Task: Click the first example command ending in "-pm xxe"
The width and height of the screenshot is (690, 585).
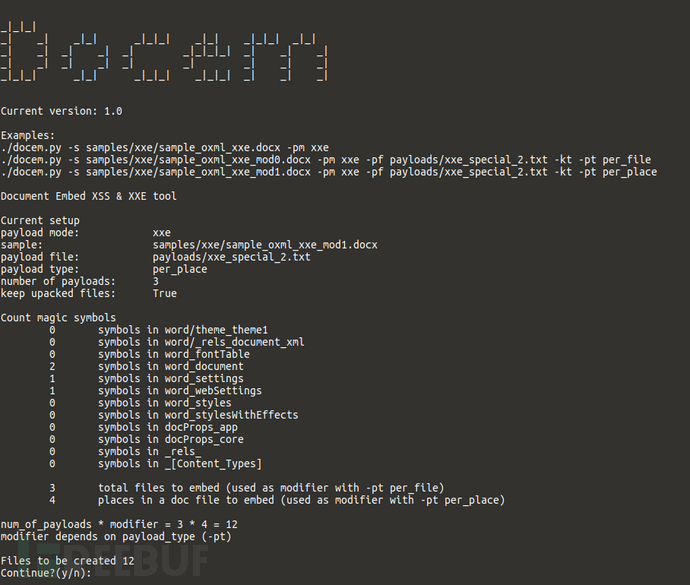Action: click(165, 147)
